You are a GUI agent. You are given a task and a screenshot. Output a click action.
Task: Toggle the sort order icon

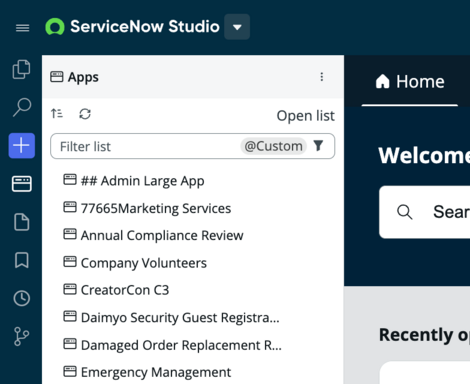pyautogui.click(x=57, y=114)
